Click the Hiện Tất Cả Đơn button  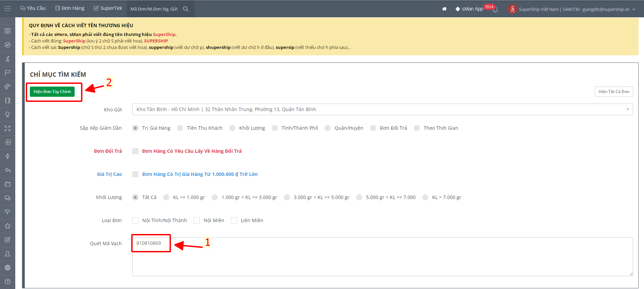(614, 92)
